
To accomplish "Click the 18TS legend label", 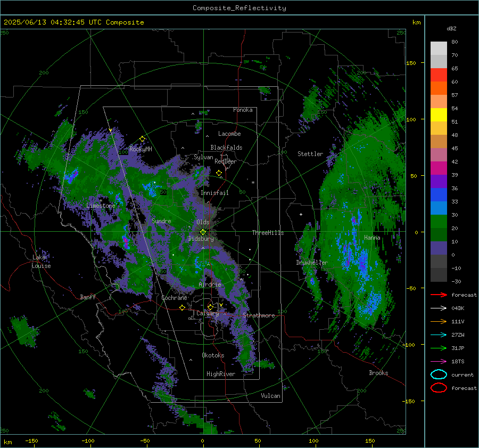I will pyautogui.click(x=458, y=362).
